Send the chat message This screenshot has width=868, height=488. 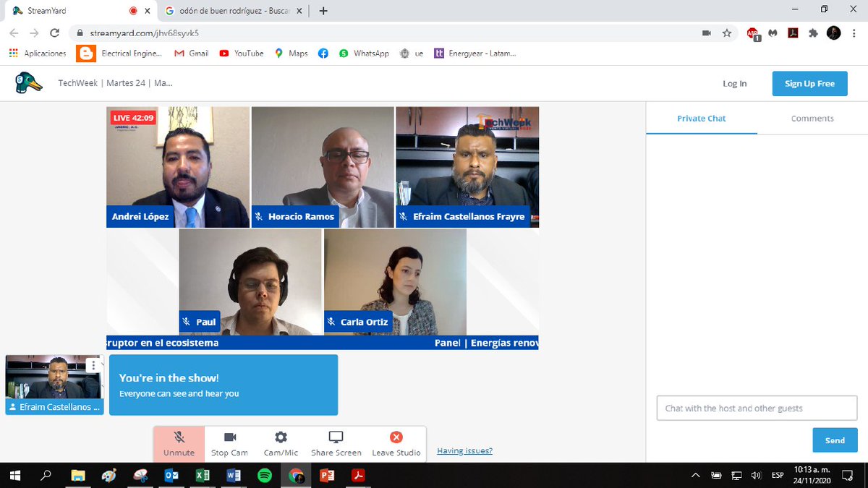835,440
